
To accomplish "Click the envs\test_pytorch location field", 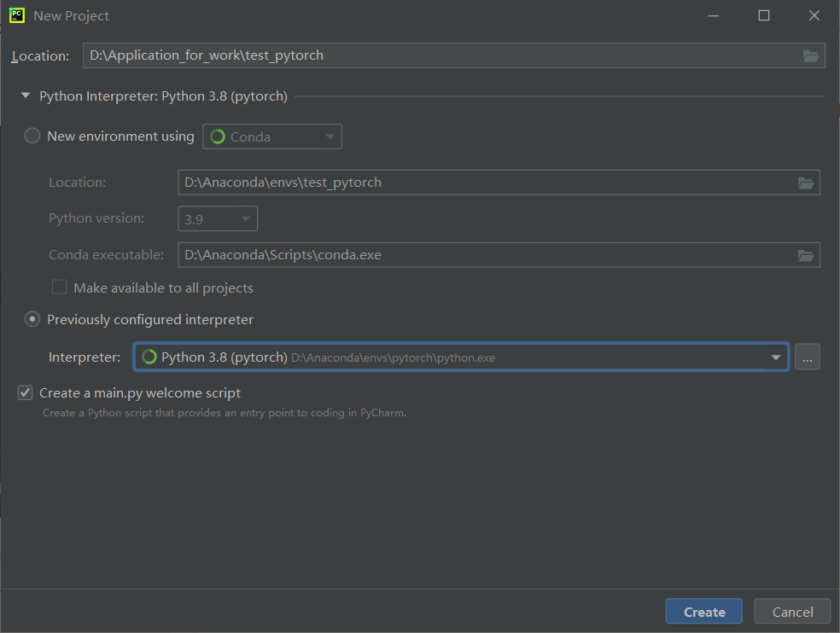I will pos(499,183).
